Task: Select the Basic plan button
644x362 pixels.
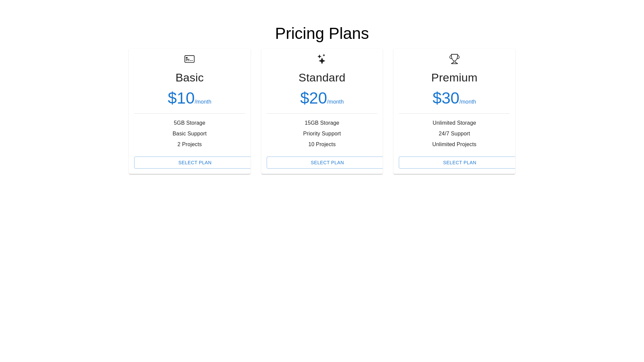Action: pyautogui.click(x=193, y=163)
